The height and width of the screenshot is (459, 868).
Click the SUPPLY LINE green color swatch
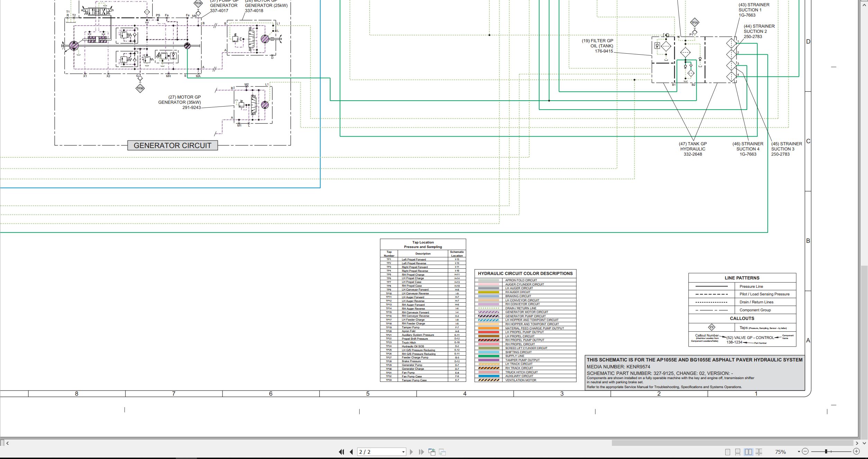[x=489, y=356]
